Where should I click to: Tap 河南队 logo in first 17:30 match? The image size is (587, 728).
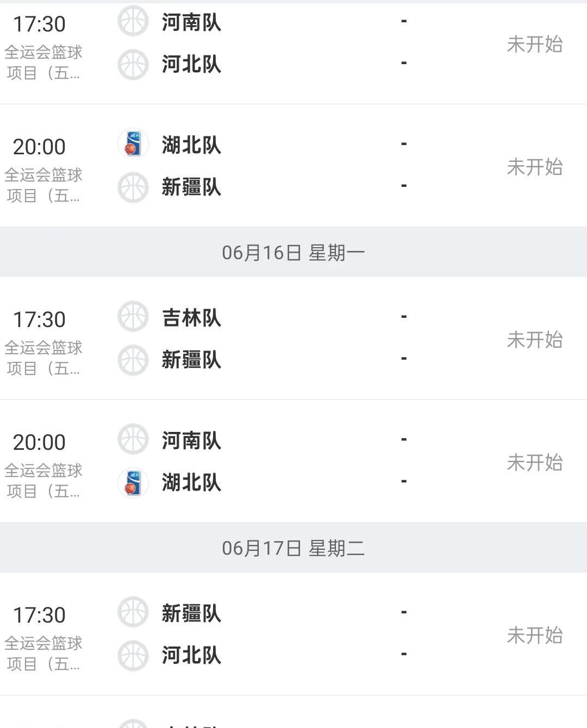tap(133, 22)
